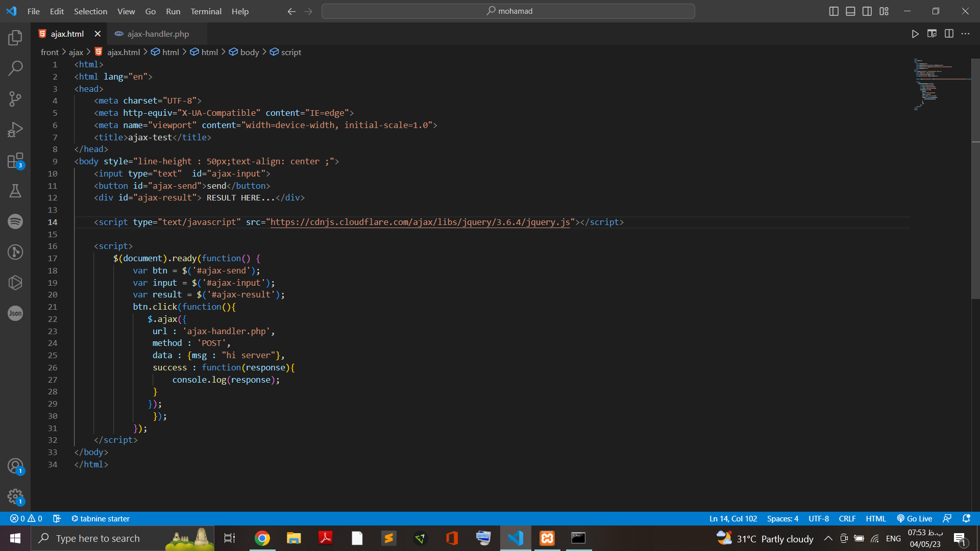
Task: Open the Accounts menu icon
Action: 15,466
